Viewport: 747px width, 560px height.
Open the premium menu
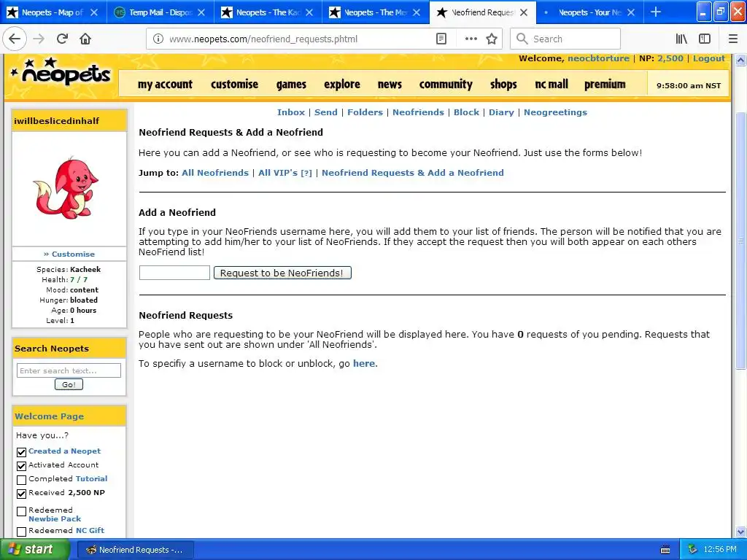pyautogui.click(x=605, y=85)
